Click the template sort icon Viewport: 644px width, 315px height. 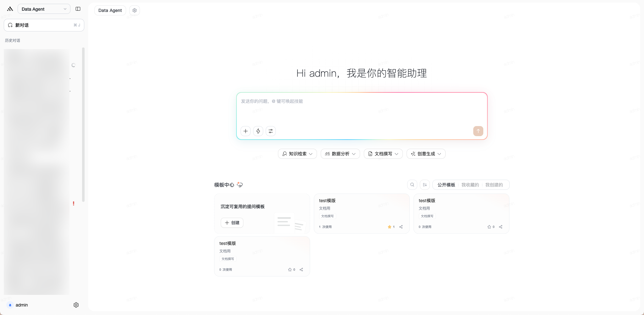425,185
